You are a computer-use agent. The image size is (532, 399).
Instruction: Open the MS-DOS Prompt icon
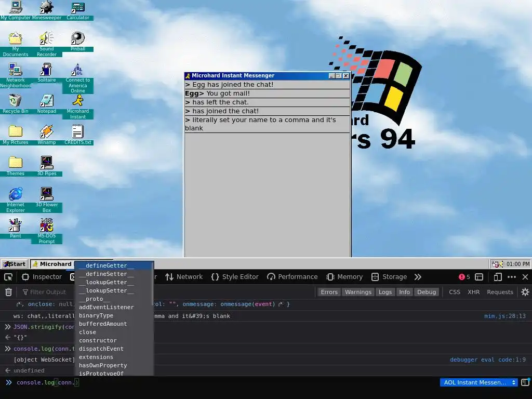point(46,231)
